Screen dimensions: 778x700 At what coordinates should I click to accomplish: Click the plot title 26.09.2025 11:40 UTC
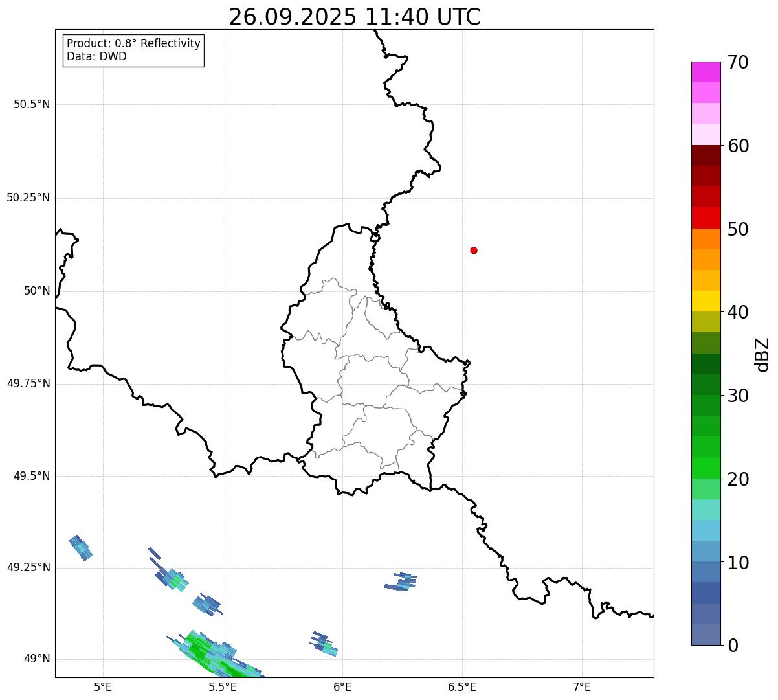[355, 17]
